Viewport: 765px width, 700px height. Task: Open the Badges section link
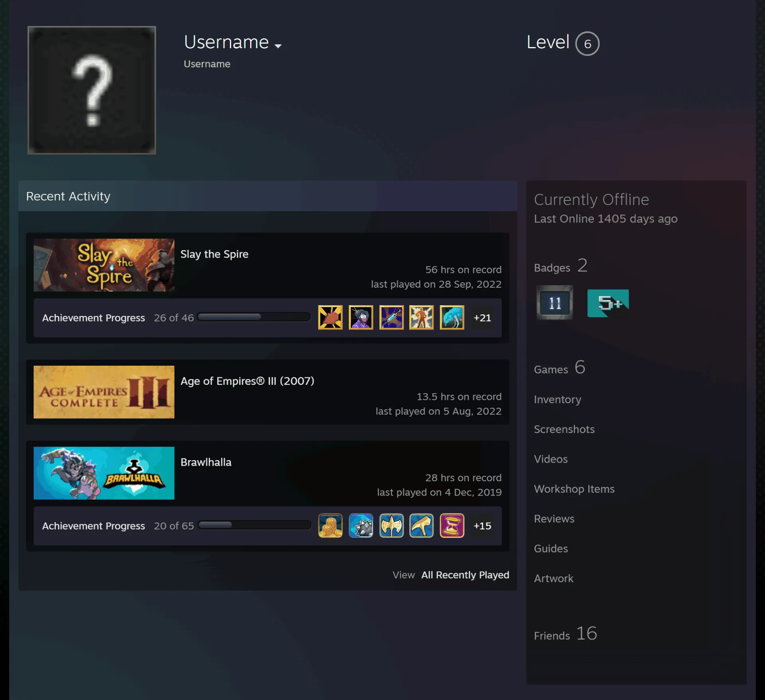point(561,266)
